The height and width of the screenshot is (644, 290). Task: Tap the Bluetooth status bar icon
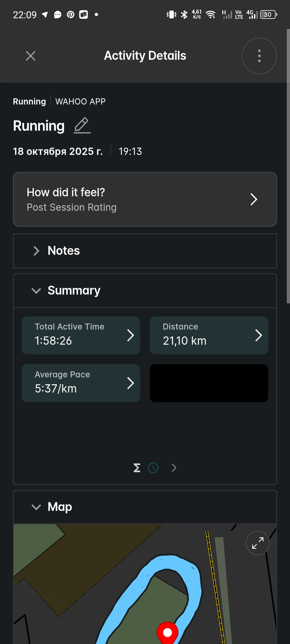pyautogui.click(x=184, y=14)
